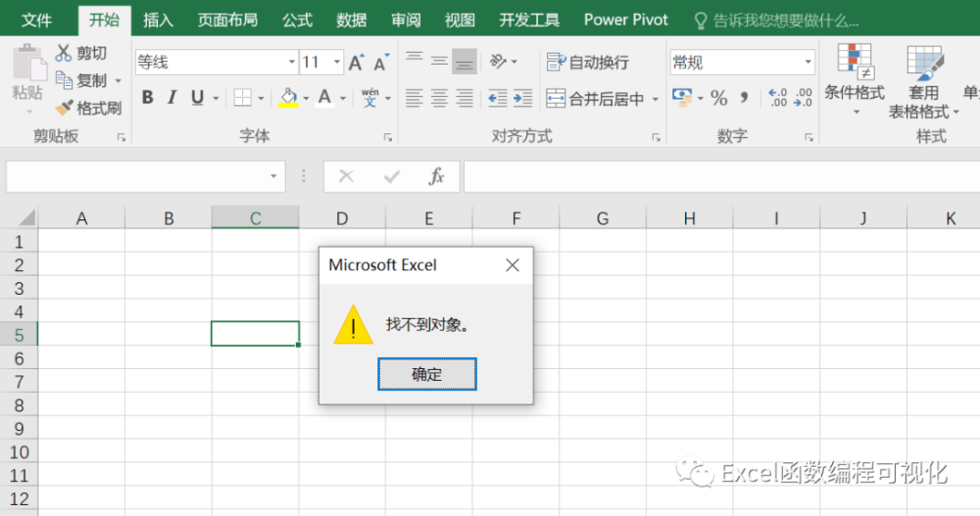Image resolution: width=980 pixels, height=516 pixels.
Task: Click the formula bar Cancel X icon
Action: click(346, 177)
